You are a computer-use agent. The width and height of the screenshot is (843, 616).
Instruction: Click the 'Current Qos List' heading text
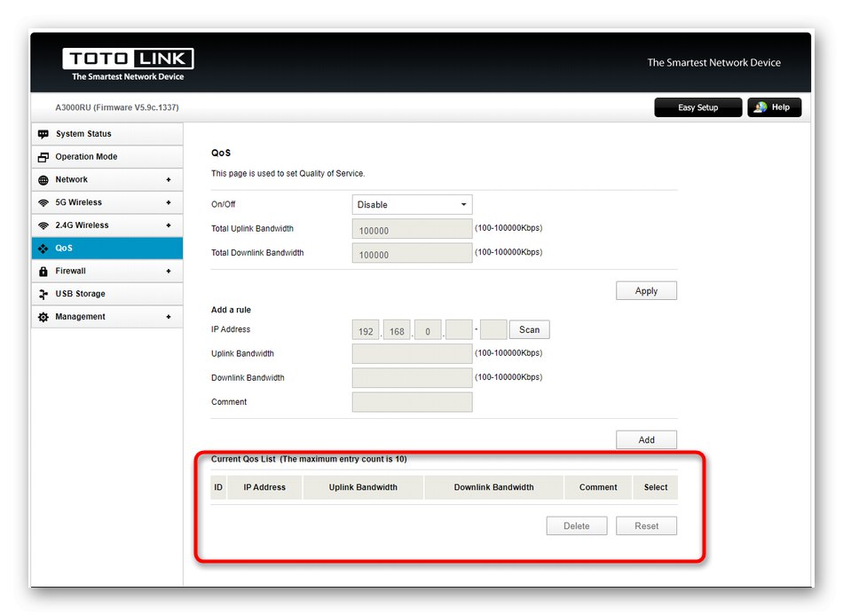point(243,460)
